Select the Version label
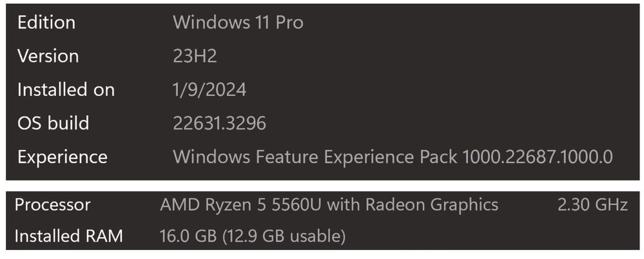This screenshot has width=644, height=259. [x=48, y=56]
